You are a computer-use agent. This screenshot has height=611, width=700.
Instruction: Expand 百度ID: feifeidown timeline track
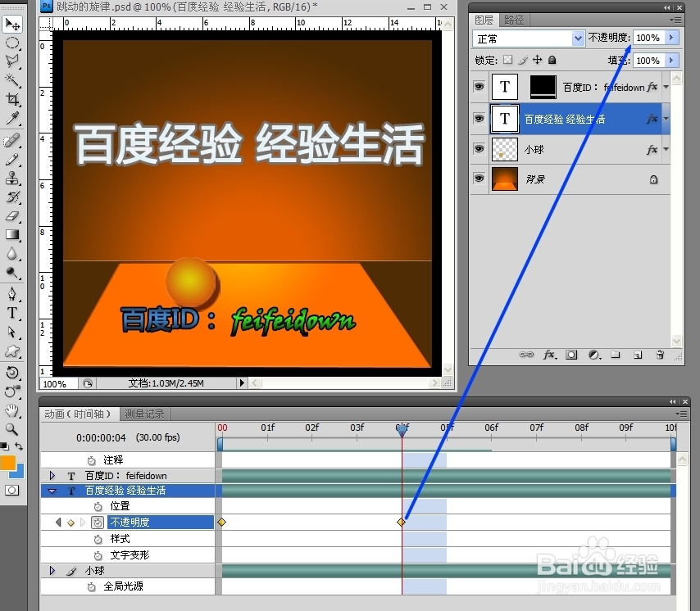(x=52, y=475)
